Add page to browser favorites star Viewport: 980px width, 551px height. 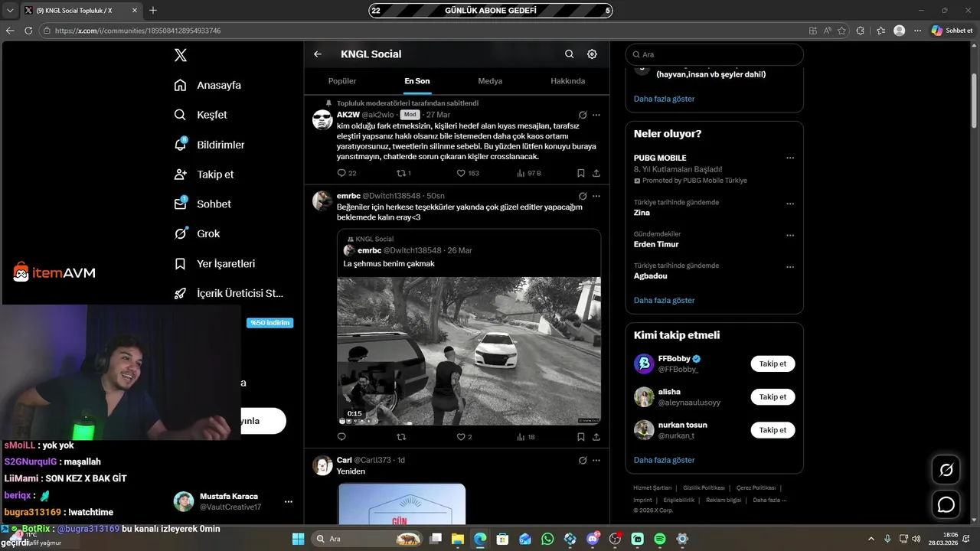point(842,31)
